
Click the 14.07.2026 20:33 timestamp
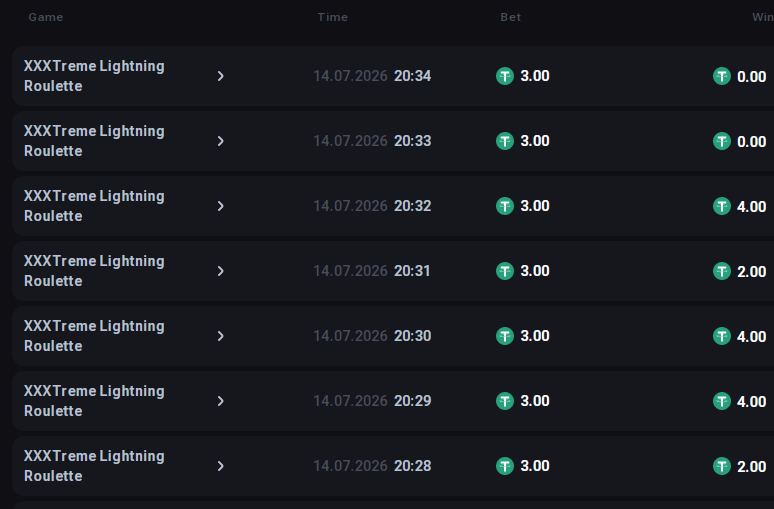[372, 141]
